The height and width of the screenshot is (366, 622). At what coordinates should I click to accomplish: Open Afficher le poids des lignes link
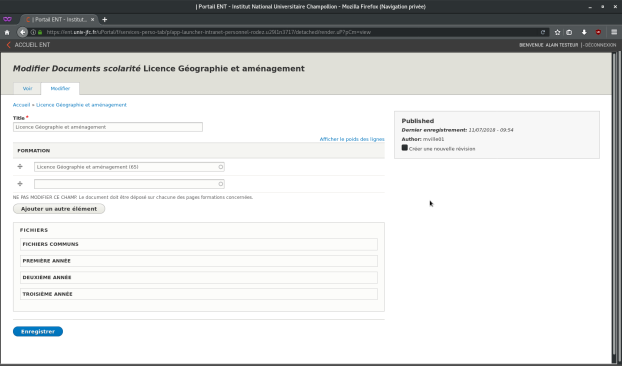pos(352,139)
